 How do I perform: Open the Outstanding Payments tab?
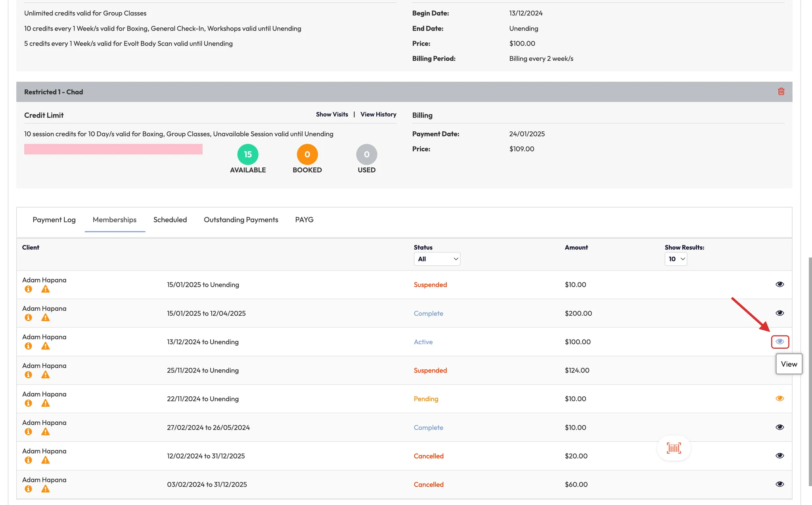241,220
